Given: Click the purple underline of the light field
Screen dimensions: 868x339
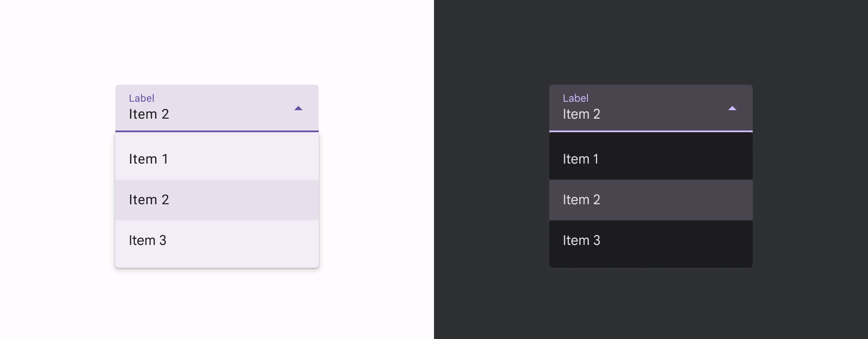Looking at the screenshot, I should pyautogui.click(x=217, y=131).
